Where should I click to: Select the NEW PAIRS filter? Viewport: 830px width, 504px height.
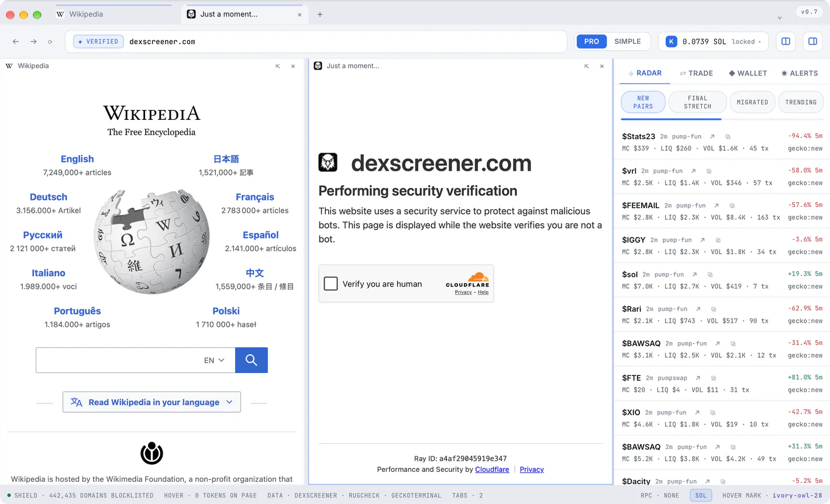[643, 102]
